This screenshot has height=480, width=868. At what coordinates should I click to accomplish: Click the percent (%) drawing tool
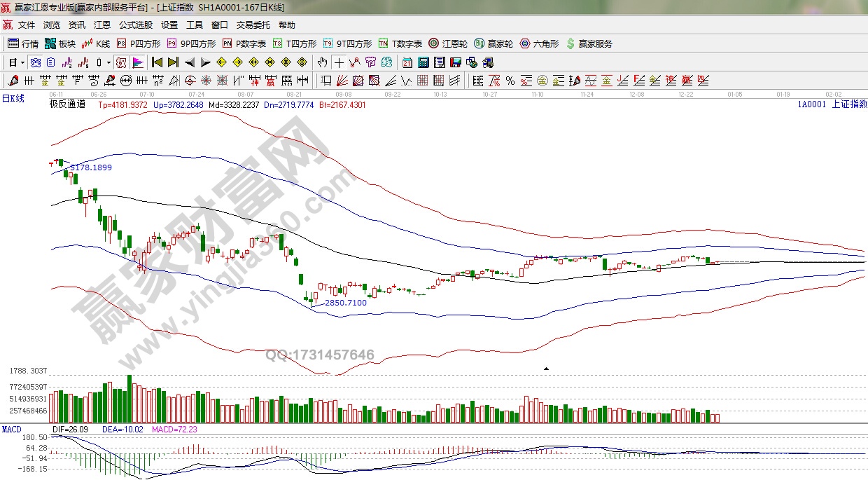click(510, 81)
